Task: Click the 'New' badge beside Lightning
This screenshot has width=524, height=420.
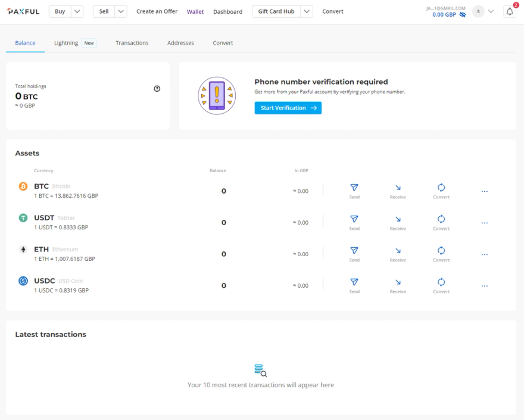Action: [x=89, y=43]
